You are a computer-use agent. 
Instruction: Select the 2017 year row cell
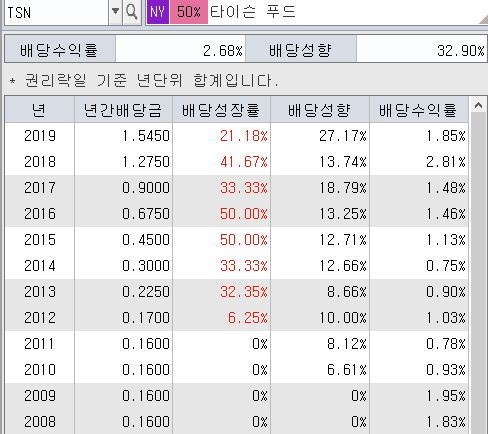40,188
